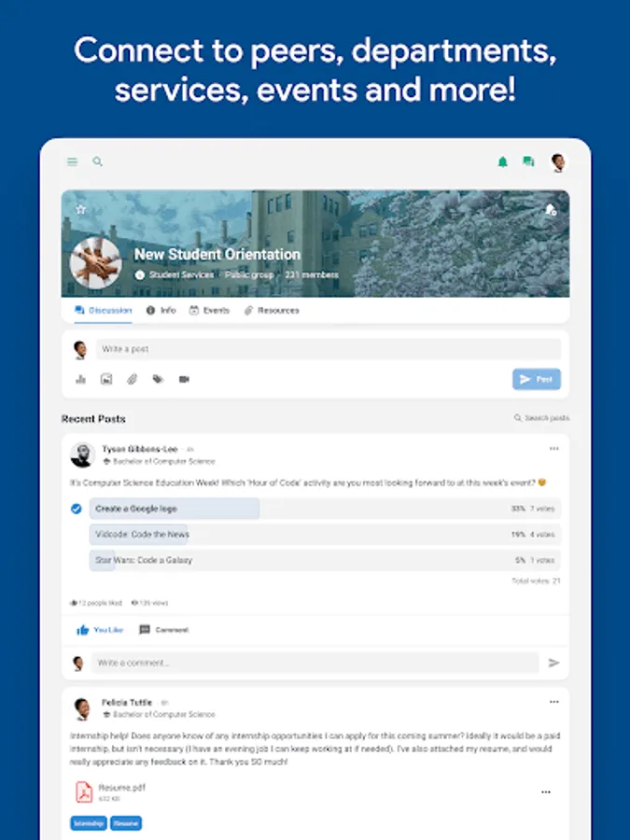The height and width of the screenshot is (840, 630).
Task: Open Tyson Gibbons-Lee's profile picture
Action: tap(82, 455)
